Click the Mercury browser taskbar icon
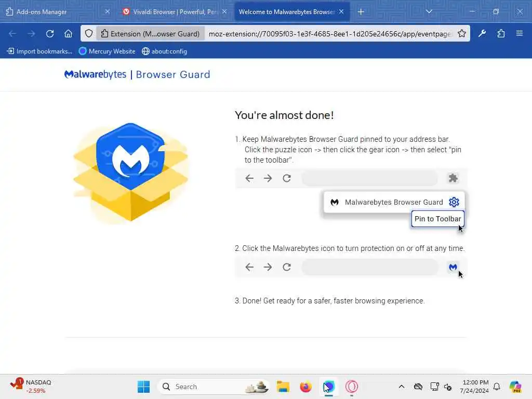Screen dimensions: 532x399 coord(329,387)
